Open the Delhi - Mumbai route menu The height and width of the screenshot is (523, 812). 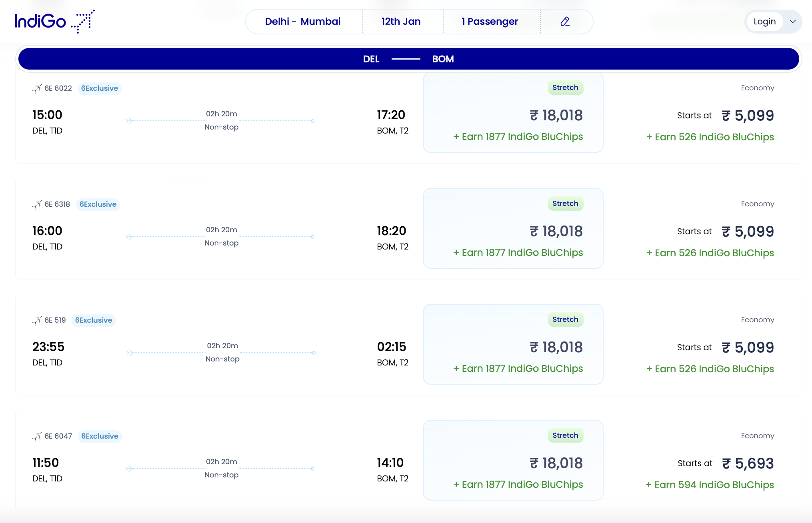303,21
